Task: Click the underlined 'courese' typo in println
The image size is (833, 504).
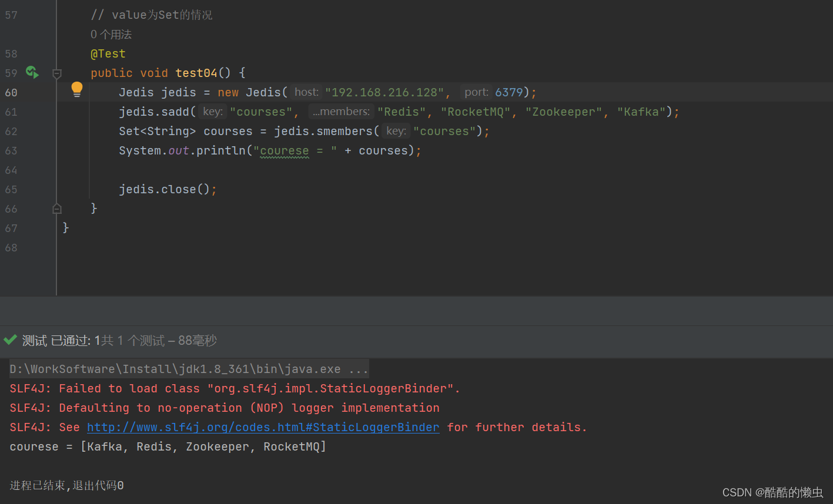Action: [285, 151]
